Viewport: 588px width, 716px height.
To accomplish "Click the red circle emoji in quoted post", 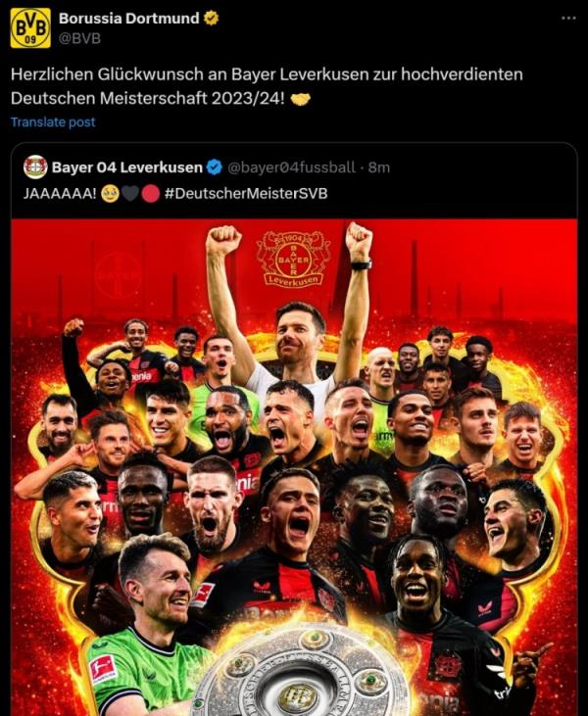I will [150, 194].
